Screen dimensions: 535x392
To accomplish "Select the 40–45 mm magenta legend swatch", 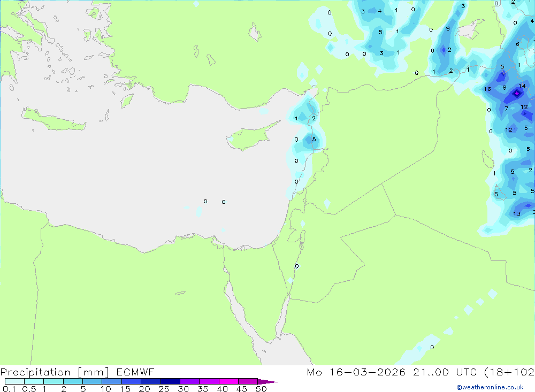I will coord(228,381).
